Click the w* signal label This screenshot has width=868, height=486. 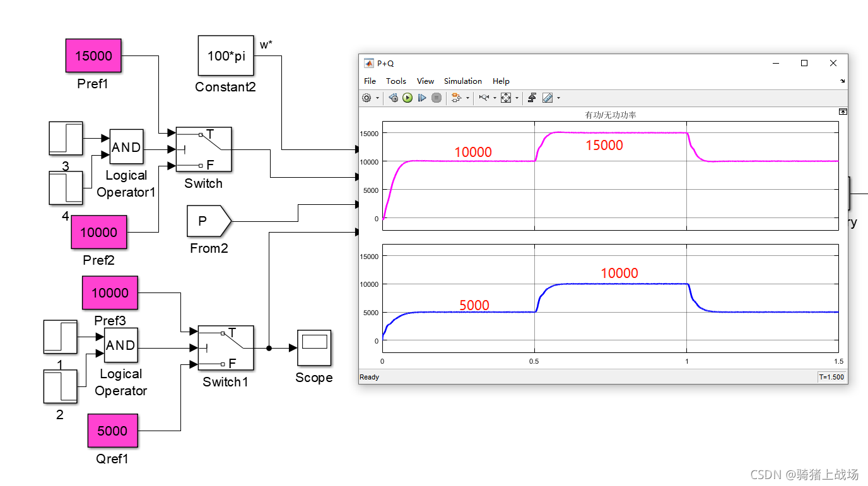(266, 45)
